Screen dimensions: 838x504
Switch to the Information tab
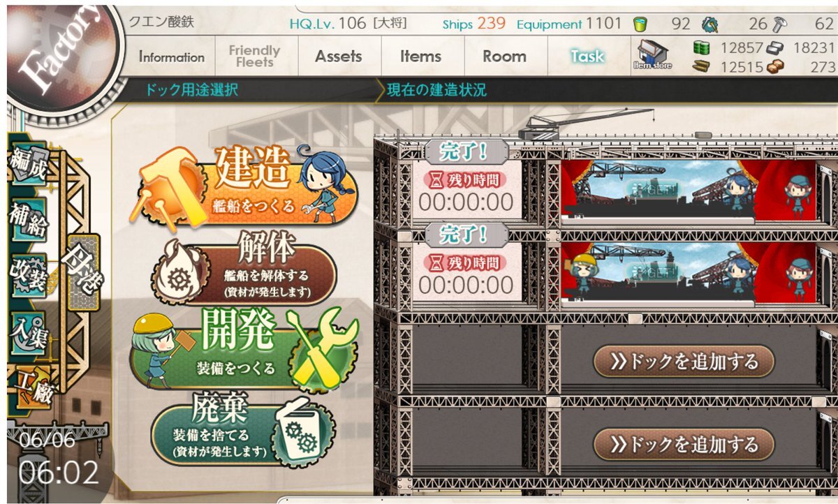(x=172, y=57)
